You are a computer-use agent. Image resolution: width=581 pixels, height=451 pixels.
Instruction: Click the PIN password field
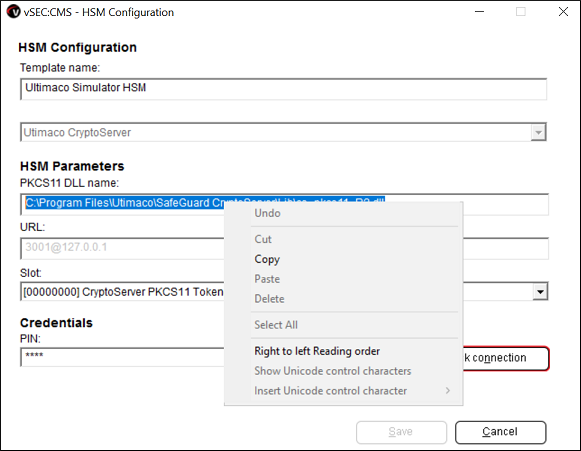pos(122,357)
